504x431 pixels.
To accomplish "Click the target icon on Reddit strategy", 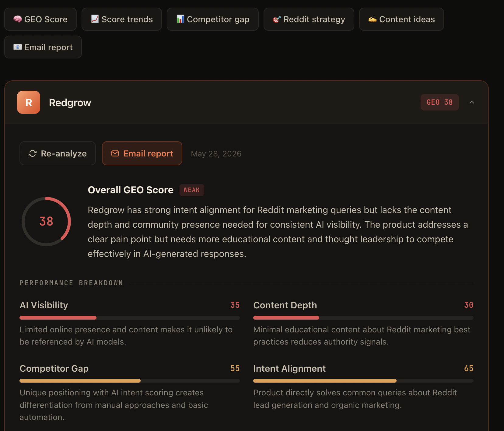I will tap(277, 19).
